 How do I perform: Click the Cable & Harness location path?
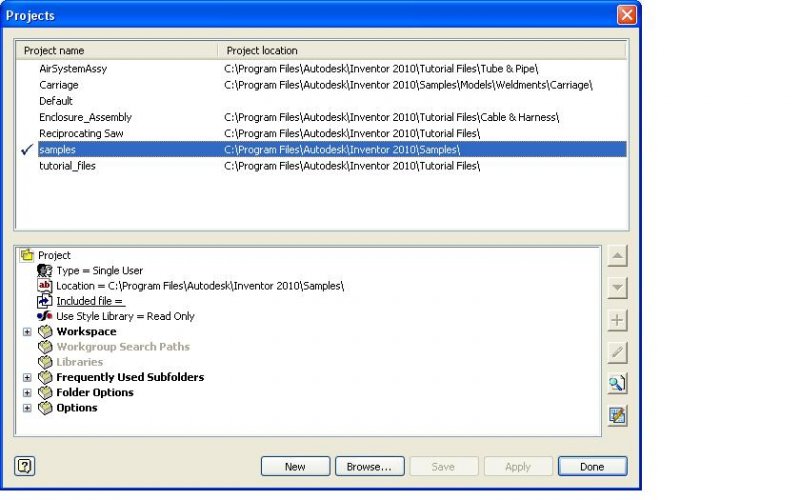tap(391, 117)
